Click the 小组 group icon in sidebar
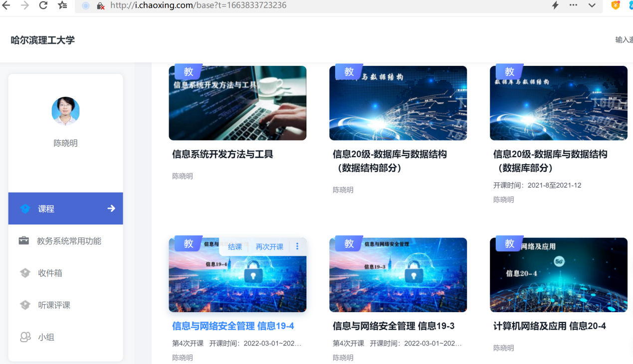Viewport: 633px width, 364px height. 25,337
